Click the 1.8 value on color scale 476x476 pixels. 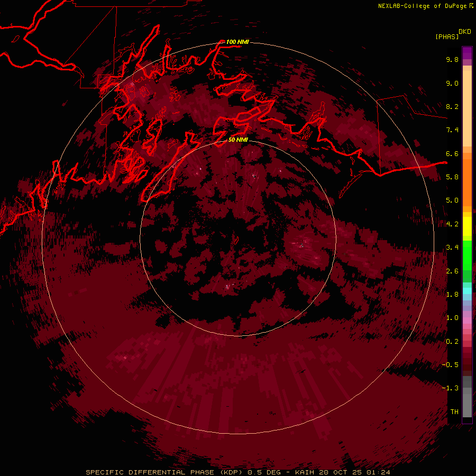coord(452,295)
